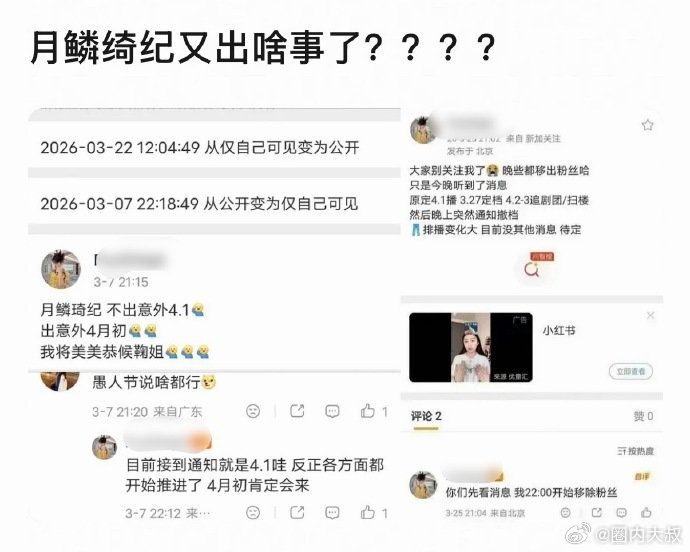Like the 目前接到通知就是4.1 reply via thumbs-up
This screenshot has width=690, height=552.
(368, 512)
